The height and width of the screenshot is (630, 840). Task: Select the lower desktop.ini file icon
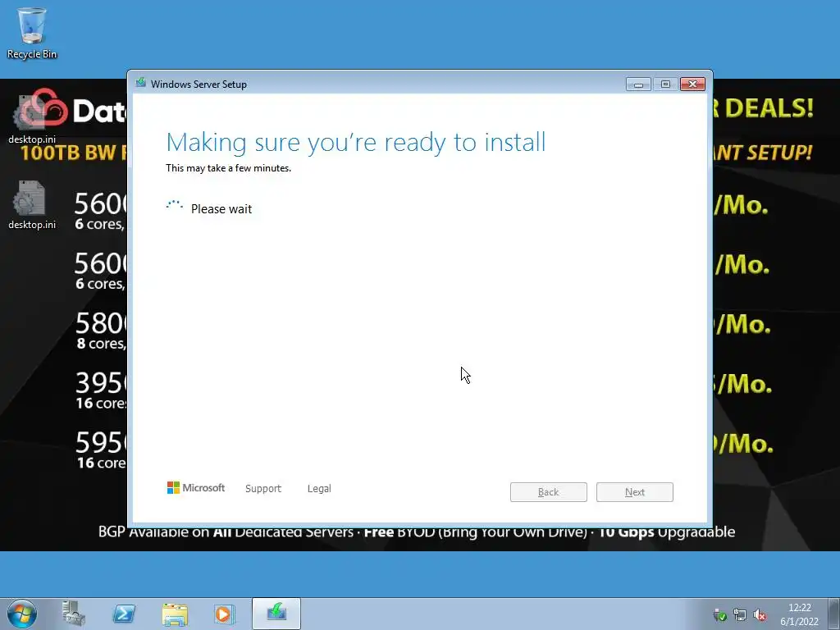point(32,204)
